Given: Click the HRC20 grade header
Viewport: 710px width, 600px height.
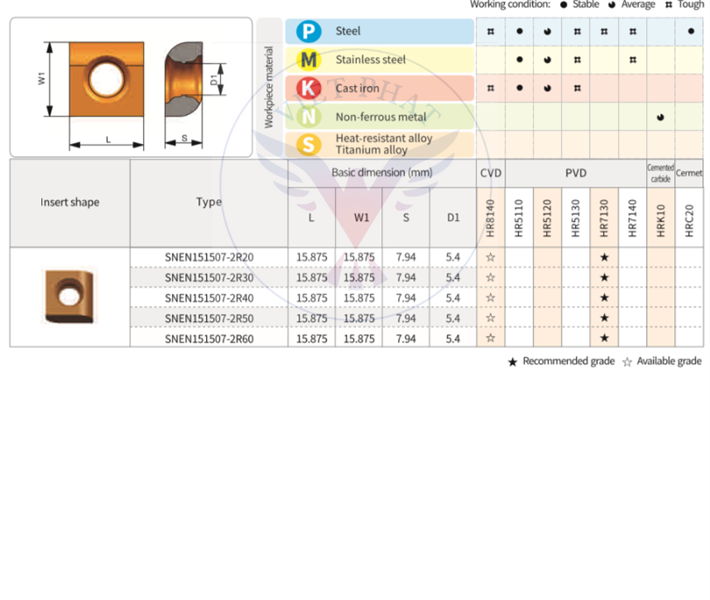Looking at the screenshot, I should coord(689,221).
